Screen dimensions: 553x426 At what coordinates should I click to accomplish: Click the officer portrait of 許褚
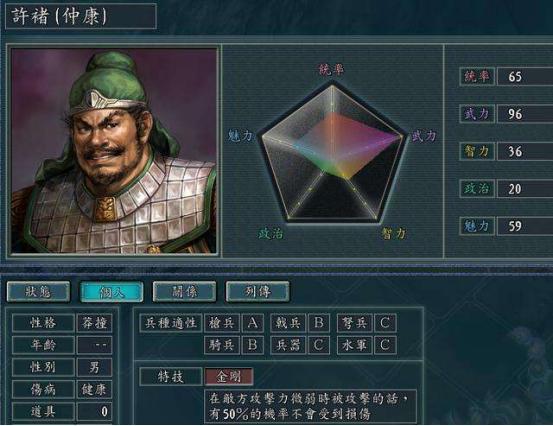(x=114, y=151)
